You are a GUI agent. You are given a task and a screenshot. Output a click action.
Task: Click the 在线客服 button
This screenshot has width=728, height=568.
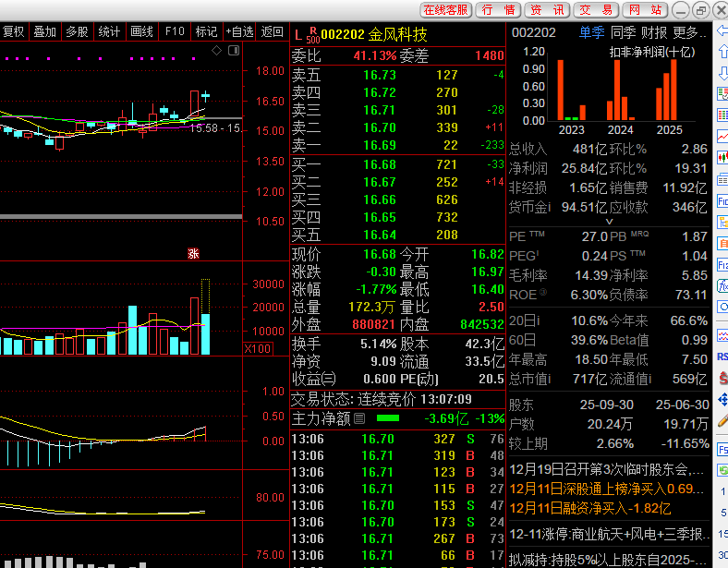tap(445, 10)
